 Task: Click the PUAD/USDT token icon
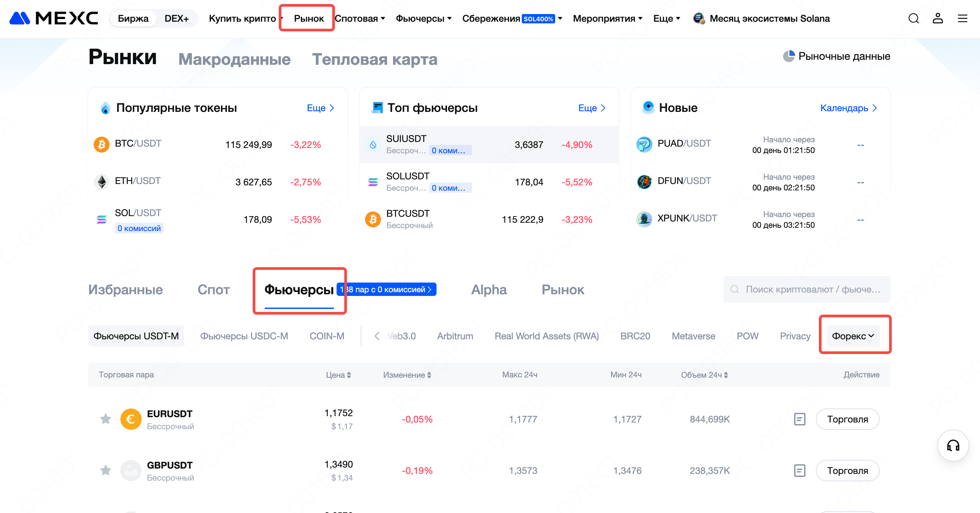point(644,144)
